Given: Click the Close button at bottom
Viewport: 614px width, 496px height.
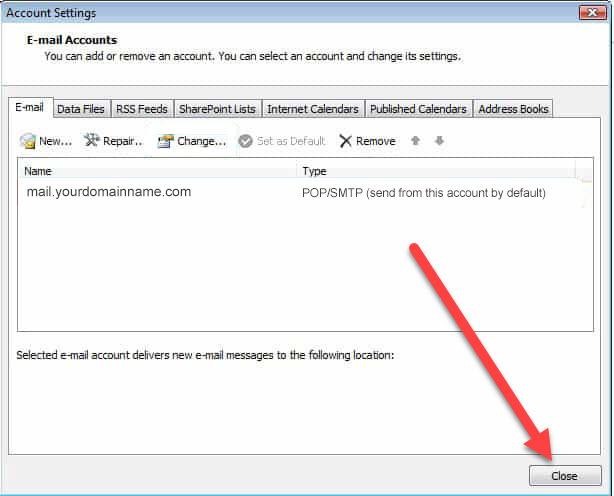Looking at the screenshot, I should pyautogui.click(x=565, y=476).
